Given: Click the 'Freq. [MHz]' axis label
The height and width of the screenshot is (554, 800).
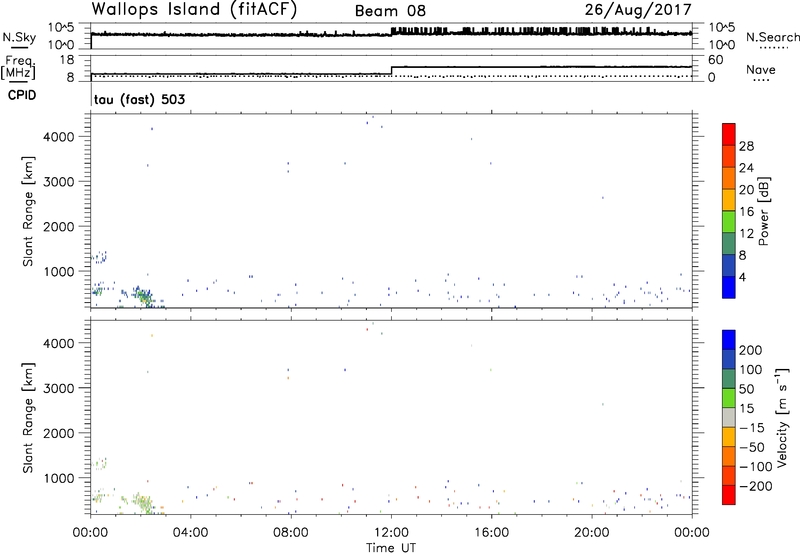Looking at the screenshot, I should [x=18, y=67].
